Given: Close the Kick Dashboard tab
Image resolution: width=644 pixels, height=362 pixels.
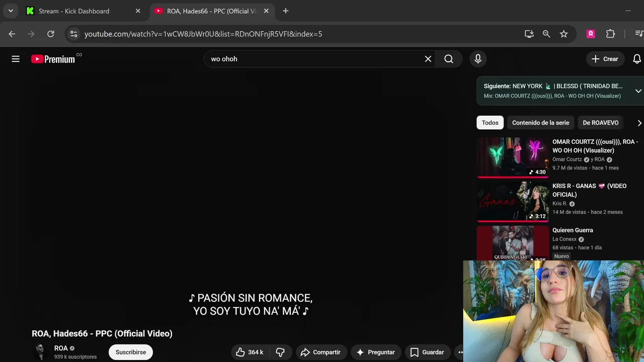Looking at the screenshot, I should [x=138, y=11].
